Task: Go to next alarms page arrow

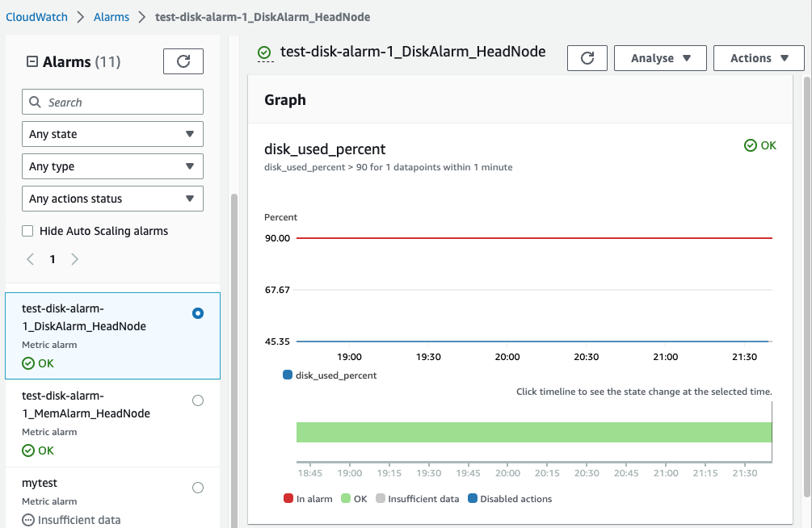Action: 75,259
